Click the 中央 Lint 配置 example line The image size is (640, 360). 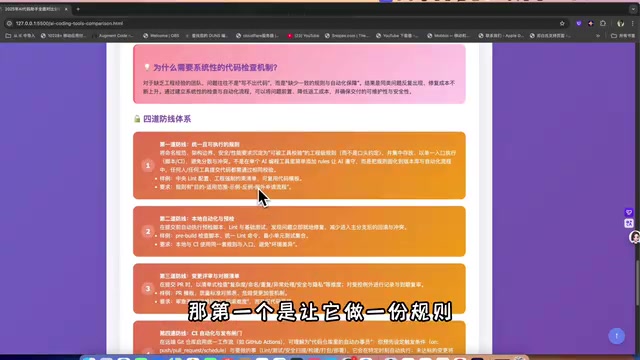(x=231, y=178)
